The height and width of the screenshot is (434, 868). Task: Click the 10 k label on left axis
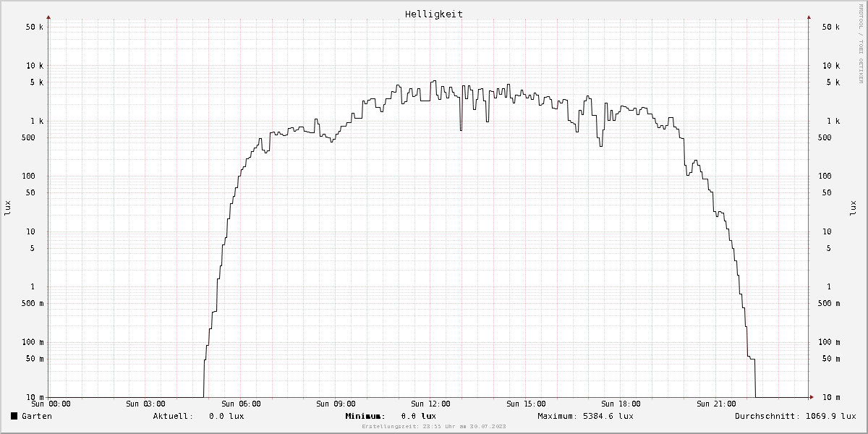[35, 66]
